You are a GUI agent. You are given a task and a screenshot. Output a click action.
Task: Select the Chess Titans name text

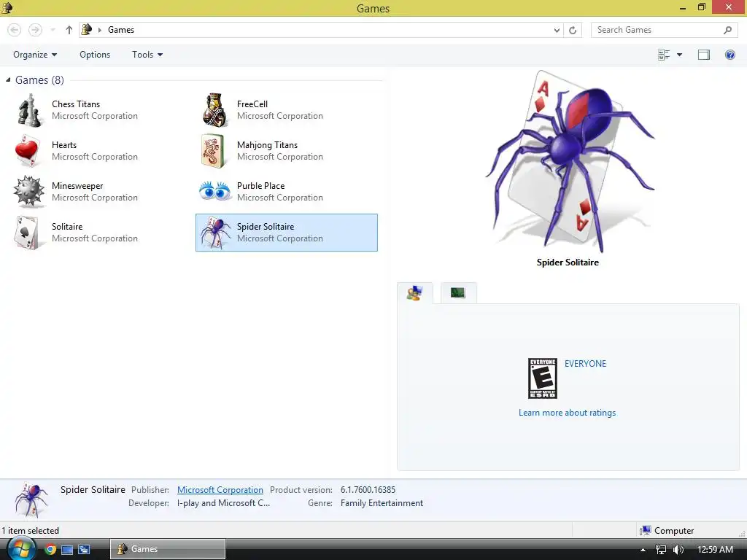click(76, 104)
